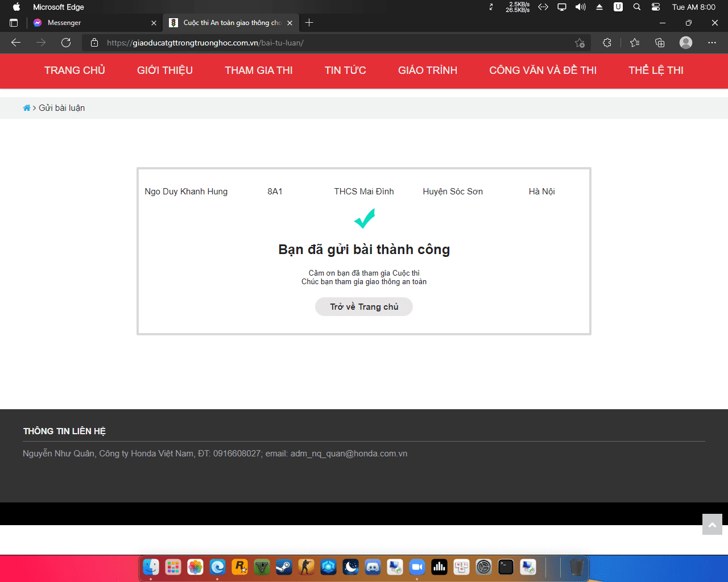Image resolution: width=728 pixels, height=582 pixels.
Task: Click the class label 8A1
Action: tap(275, 192)
